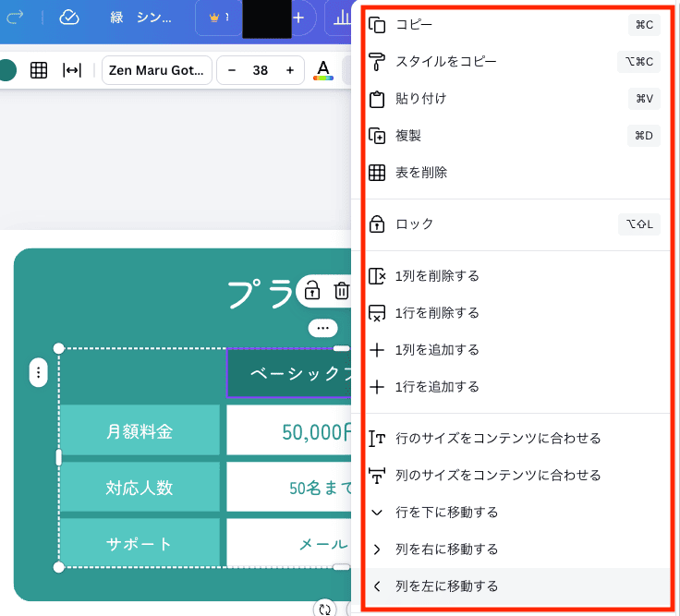Click the document title in header
This screenshot has height=616, width=680.
pos(141,18)
